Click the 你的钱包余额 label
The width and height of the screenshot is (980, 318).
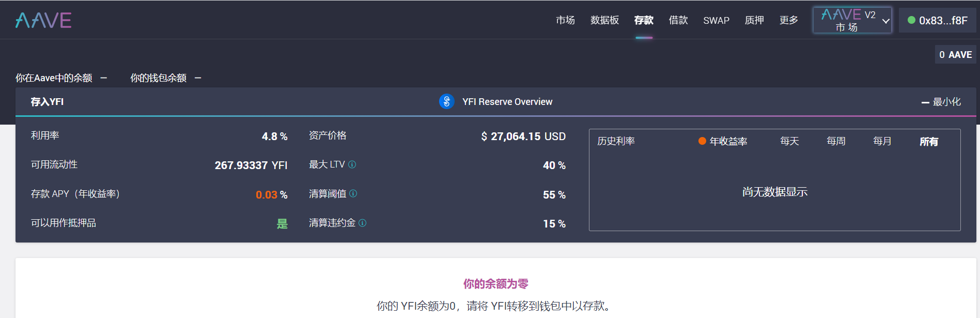[x=158, y=78]
